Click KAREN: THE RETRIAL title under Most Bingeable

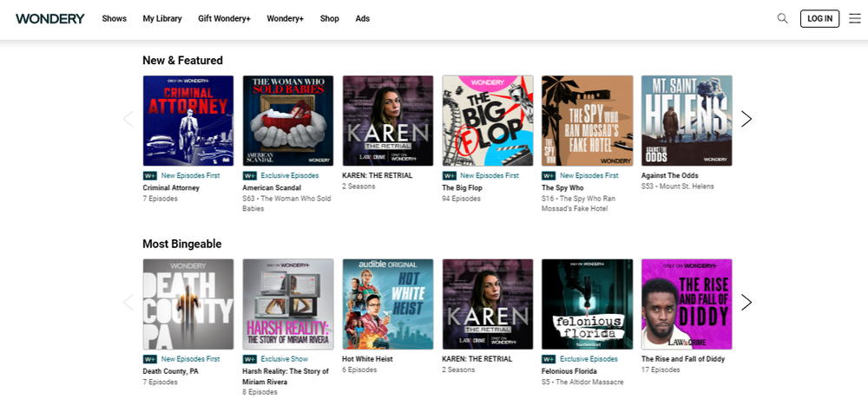coord(477,359)
